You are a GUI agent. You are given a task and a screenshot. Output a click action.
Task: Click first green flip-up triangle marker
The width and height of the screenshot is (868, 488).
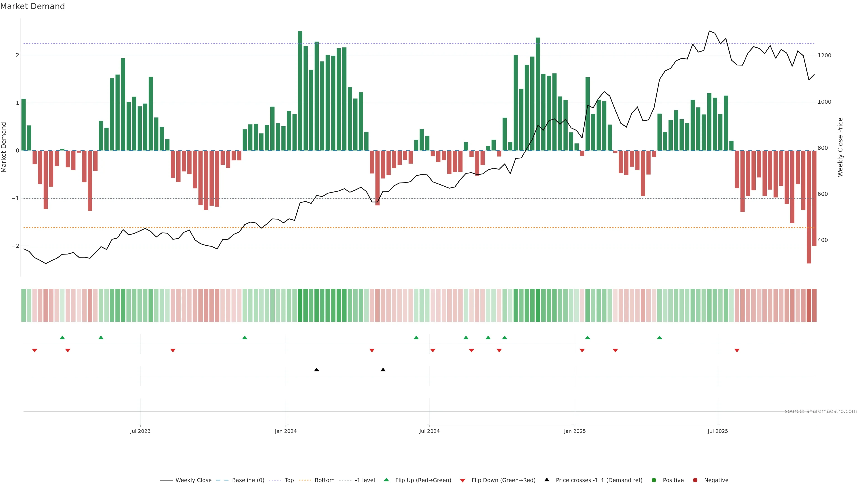[x=62, y=338]
